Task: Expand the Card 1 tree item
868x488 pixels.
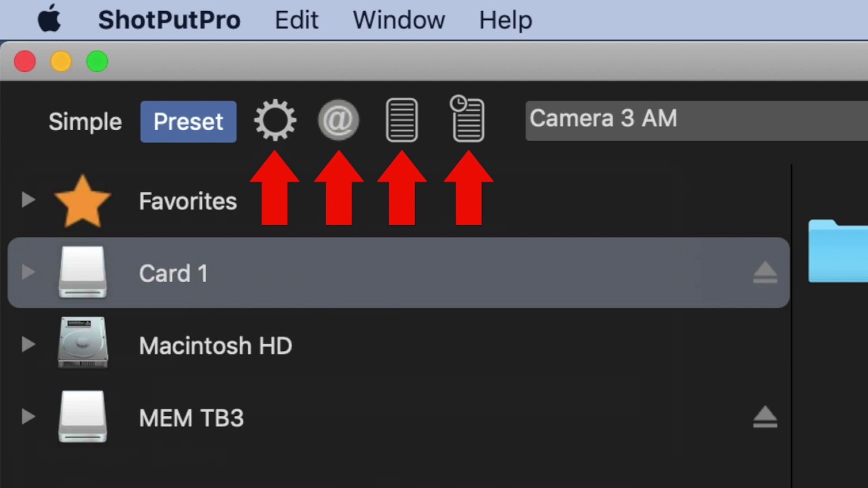Action: [28, 272]
